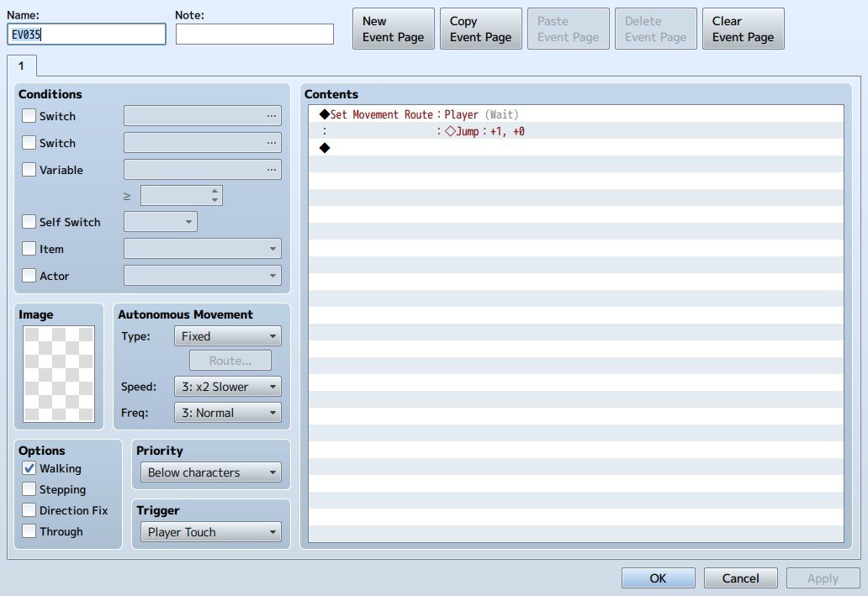
Task: Select event page tab 1
Action: point(22,66)
